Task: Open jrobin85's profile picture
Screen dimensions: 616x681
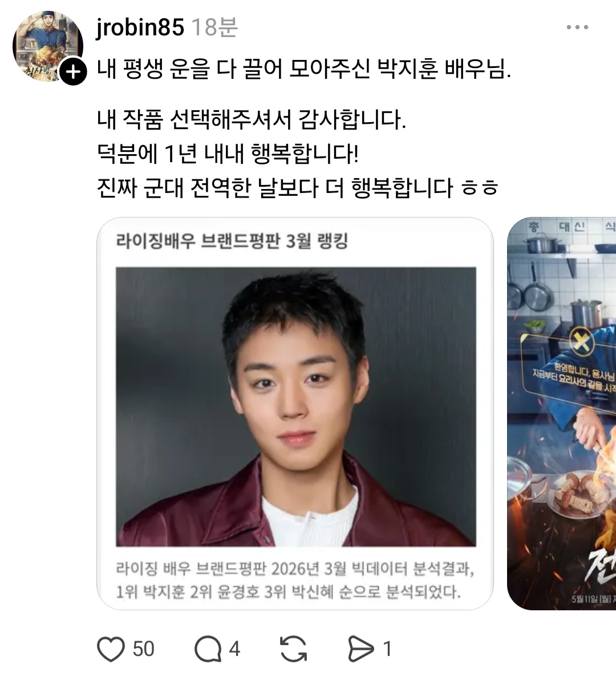Action: 48,46
